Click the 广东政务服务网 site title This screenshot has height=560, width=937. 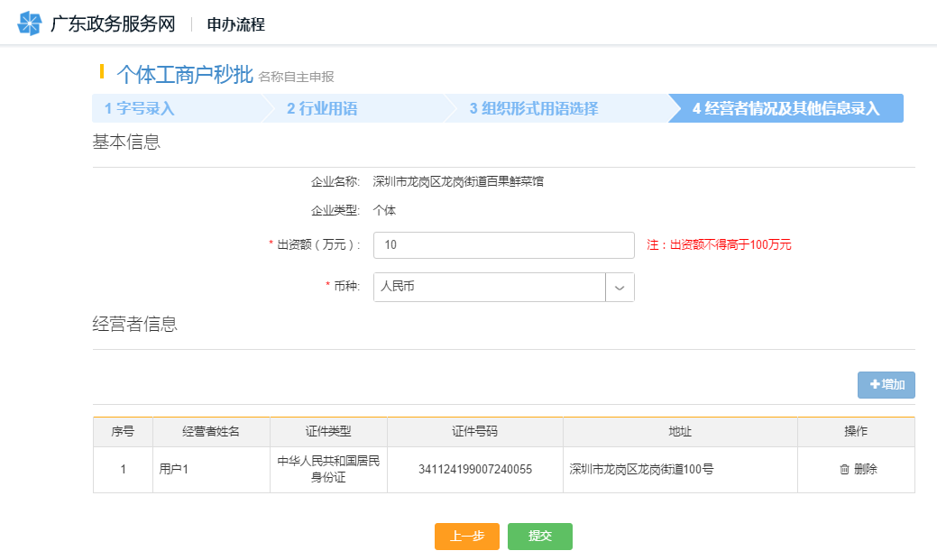point(113,23)
